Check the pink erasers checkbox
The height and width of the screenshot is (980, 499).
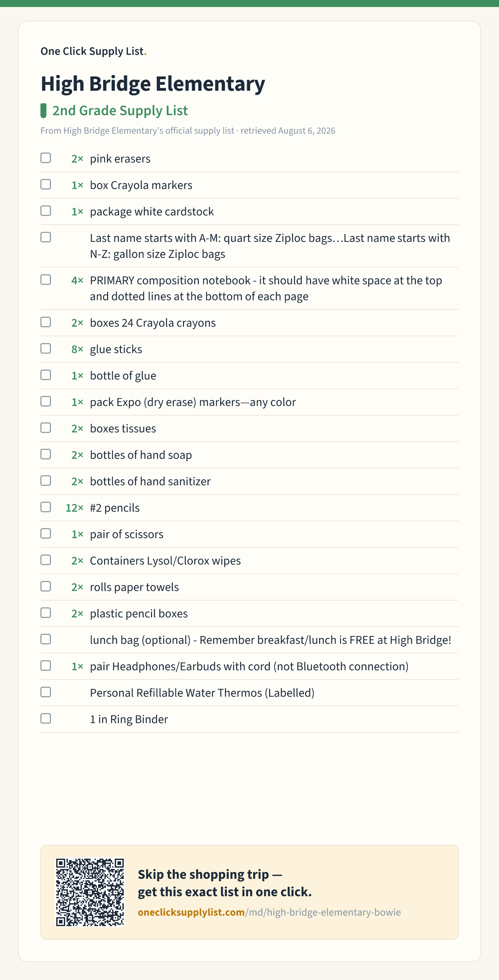[46, 158]
